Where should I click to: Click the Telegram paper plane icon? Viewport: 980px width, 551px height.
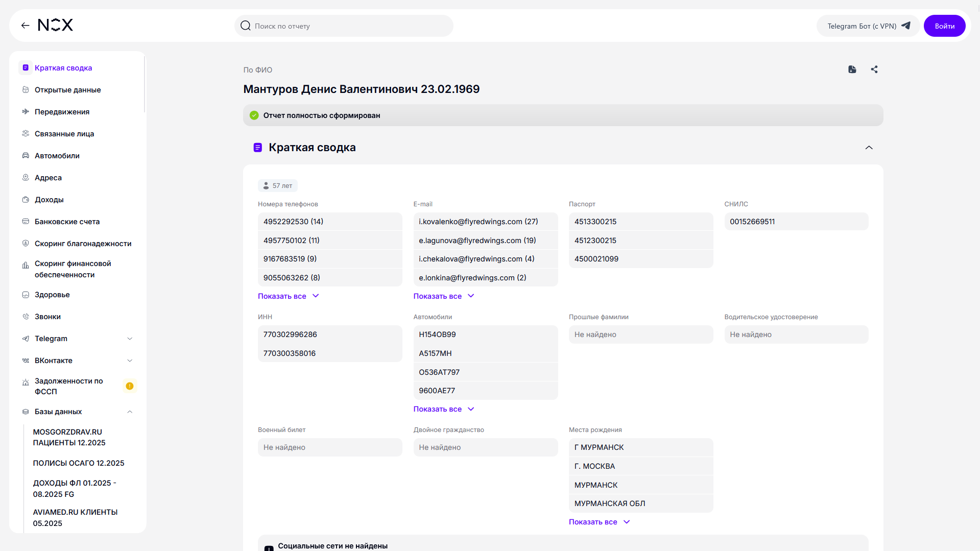click(906, 26)
